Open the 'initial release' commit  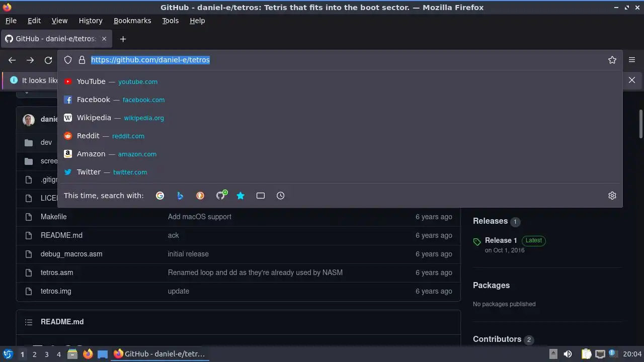[188, 254]
